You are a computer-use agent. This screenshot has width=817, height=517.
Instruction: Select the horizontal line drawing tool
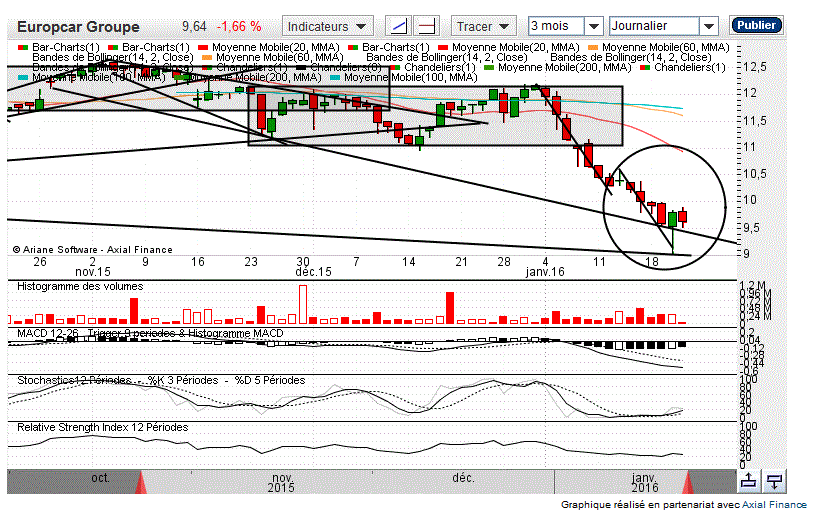(x=427, y=26)
